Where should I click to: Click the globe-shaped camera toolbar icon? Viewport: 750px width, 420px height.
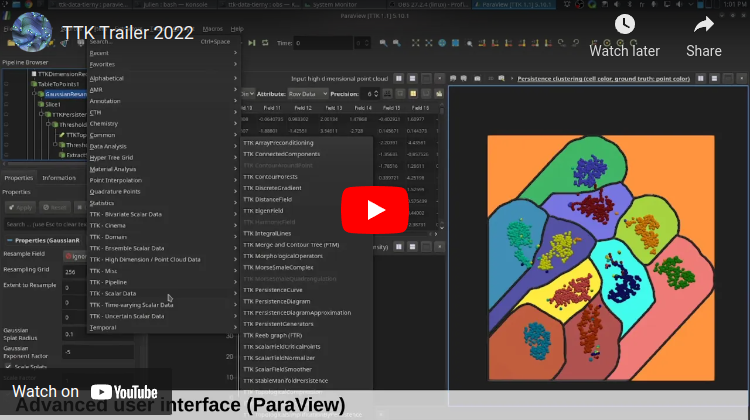coord(442,43)
